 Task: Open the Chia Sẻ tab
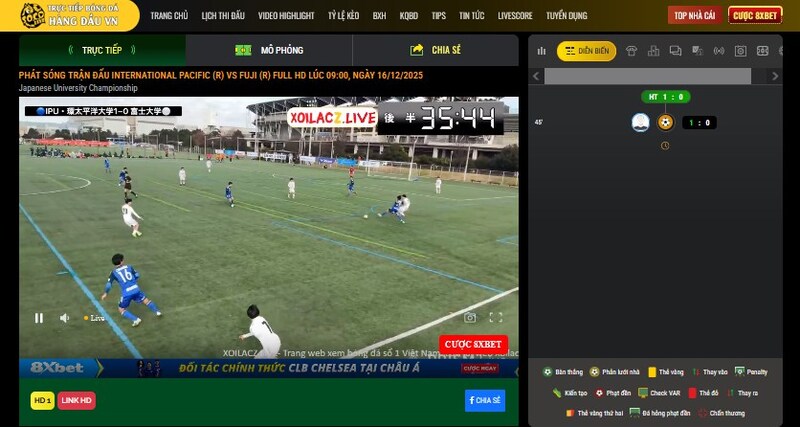(435, 50)
